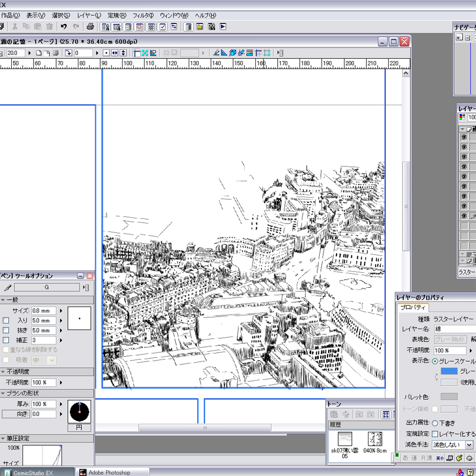The width and height of the screenshot is (476, 476).
Task: Open the pen tool options menu icon
Action: [86, 288]
